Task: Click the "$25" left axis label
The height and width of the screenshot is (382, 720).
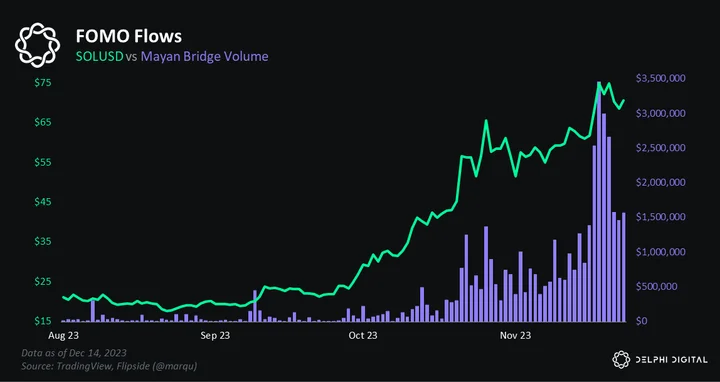Action: pos(43,281)
